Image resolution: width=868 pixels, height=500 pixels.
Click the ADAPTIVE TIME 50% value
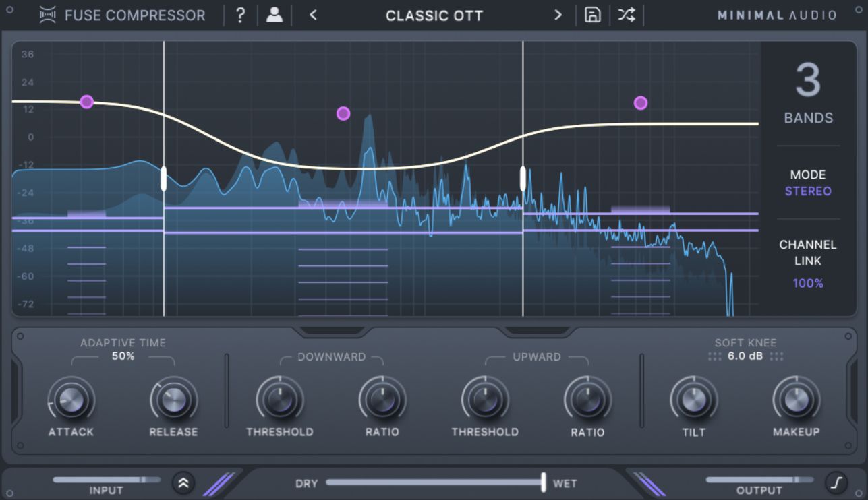123,356
